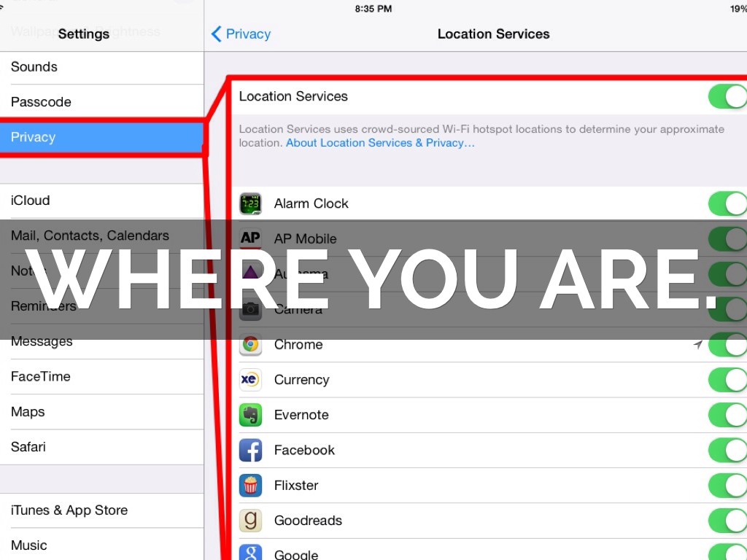Open About Location Services & Privacy link
This screenshot has height=560, width=747.
380,143
